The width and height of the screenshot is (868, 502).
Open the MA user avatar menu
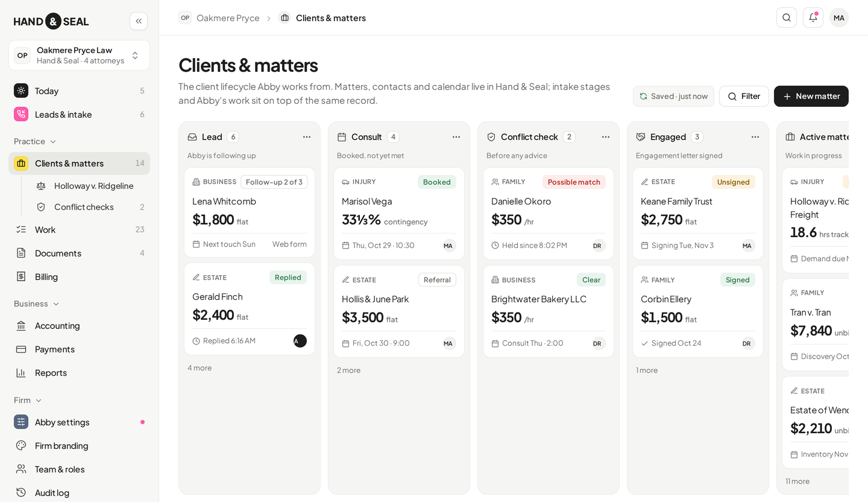[x=839, y=17]
